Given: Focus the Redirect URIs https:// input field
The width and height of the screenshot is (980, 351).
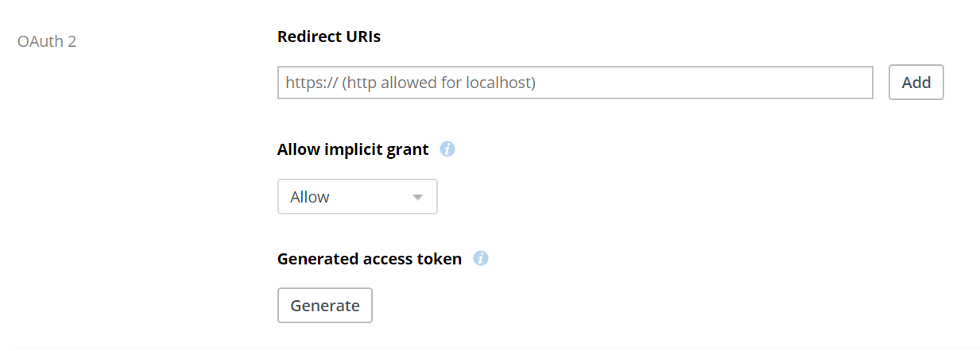Looking at the screenshot, I should [575, 83].
